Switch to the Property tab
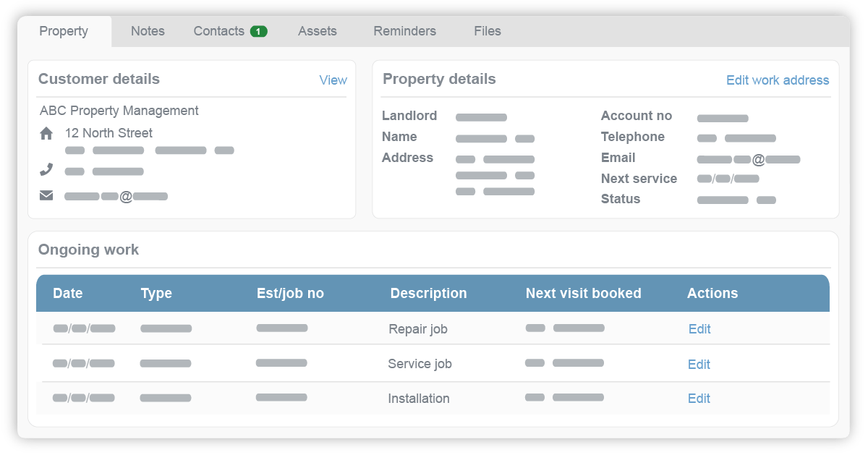This screenshot has height=455, width=868. 64,31
